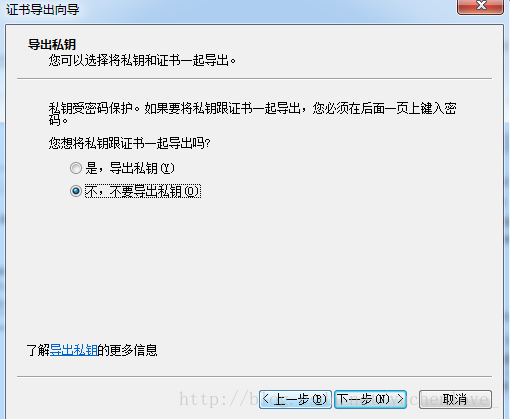Viewport: 510px width, 419px height.
Task: Click the question 您想将私钥跟证书一起导出吗
Action: click(129, 143)
